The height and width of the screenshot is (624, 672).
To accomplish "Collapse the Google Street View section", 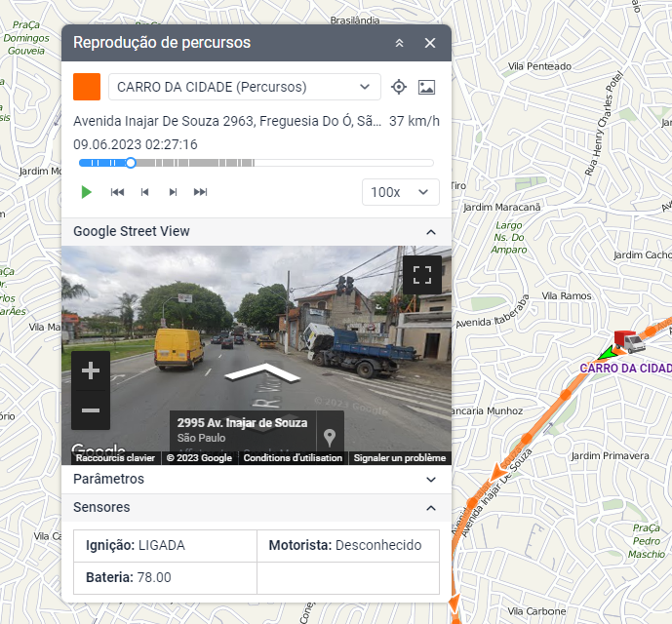I will click(x=431, y=232).
